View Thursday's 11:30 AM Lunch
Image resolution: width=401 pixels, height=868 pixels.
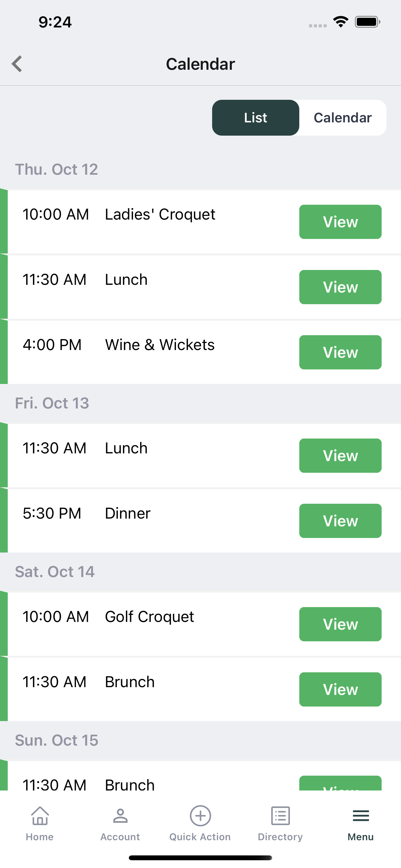[340, 287]
